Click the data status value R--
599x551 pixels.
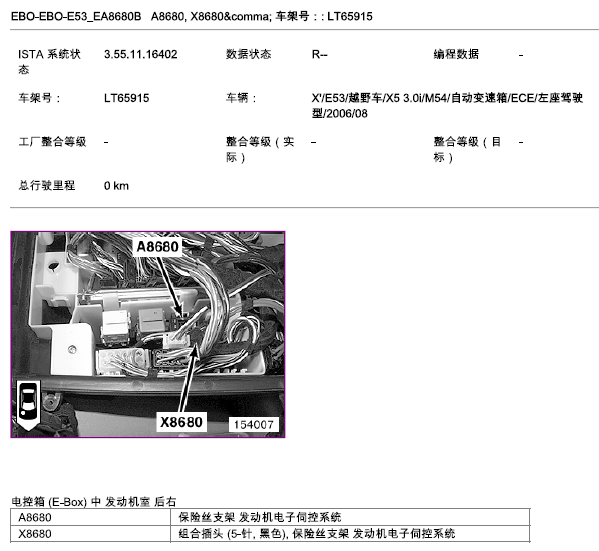[319, 55]
